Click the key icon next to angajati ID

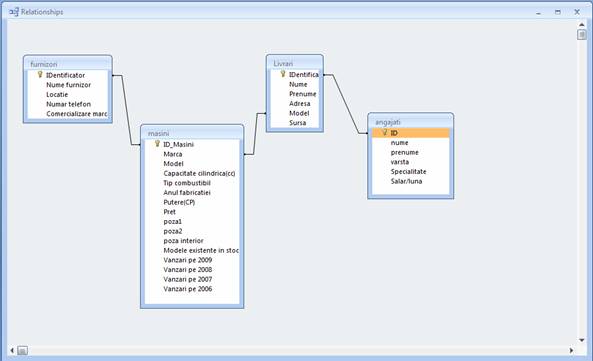385,132
